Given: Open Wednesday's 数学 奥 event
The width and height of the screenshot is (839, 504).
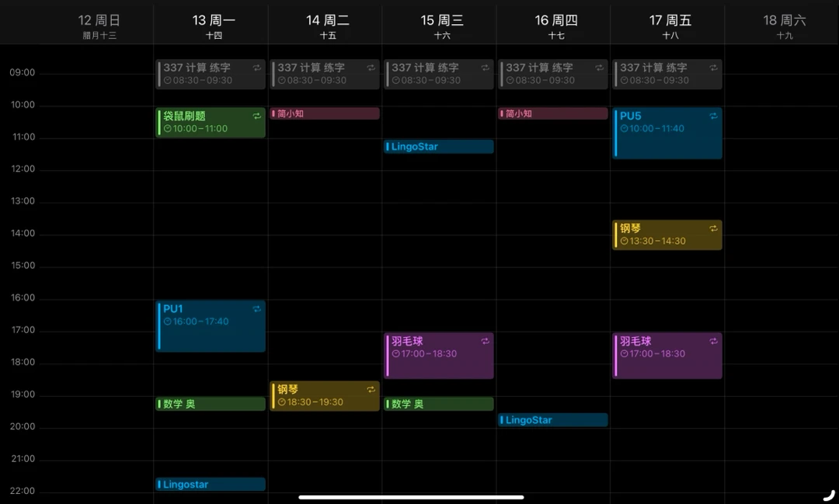Looking at the screenshot, I should point(439,404).
